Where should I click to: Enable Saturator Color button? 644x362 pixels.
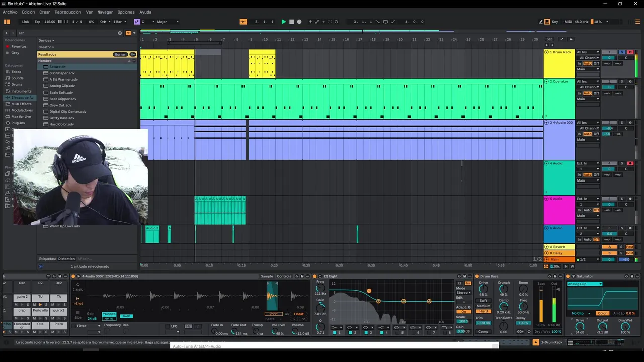(x=602, y=313)
